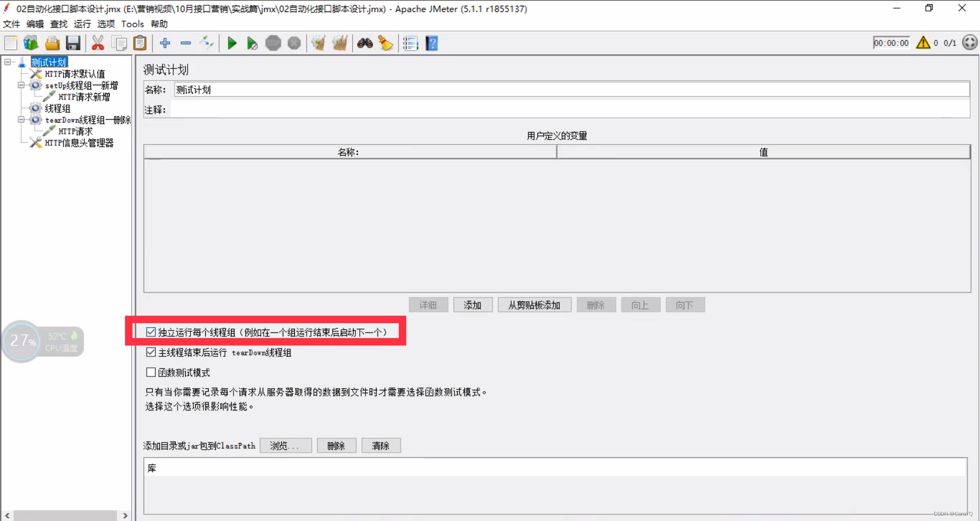Viewport: 980px width, 521px height.
Task: Click the classpath 删除 button
Action: (x=336, y=446)
